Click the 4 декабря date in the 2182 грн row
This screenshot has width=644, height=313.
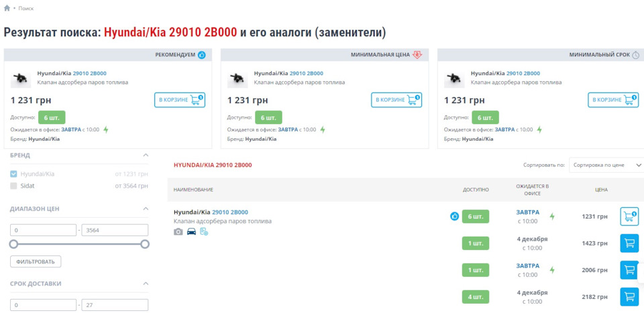pyautogui.click(x=532, y=292)
